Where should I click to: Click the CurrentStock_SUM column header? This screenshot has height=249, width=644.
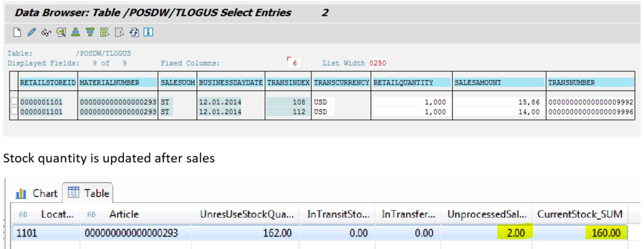[x=580, y=214]
